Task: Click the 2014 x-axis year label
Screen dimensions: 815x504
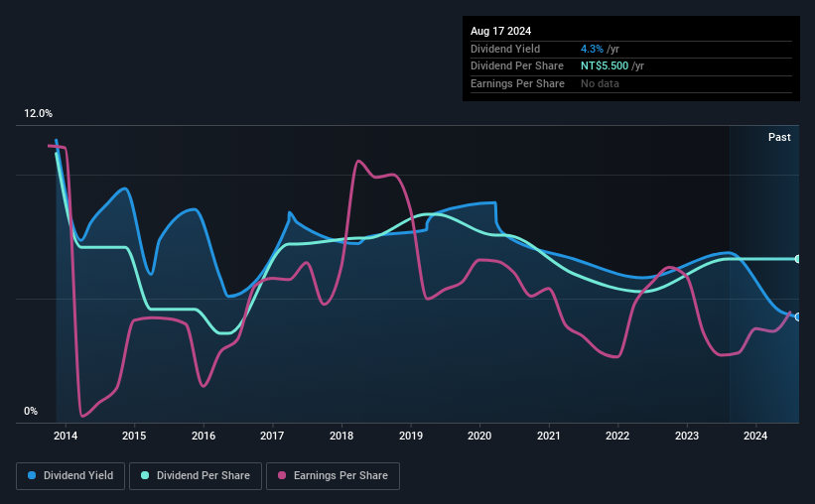Action: tap(66, 436)
